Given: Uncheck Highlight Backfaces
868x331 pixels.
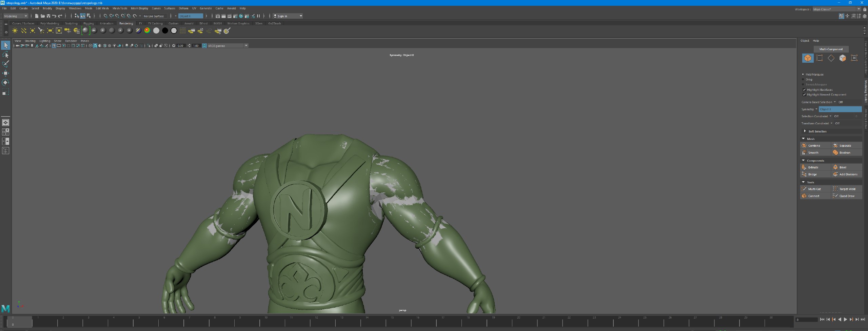Looking at the screenshot, I should pyautogui.click(x=804, y=90).
